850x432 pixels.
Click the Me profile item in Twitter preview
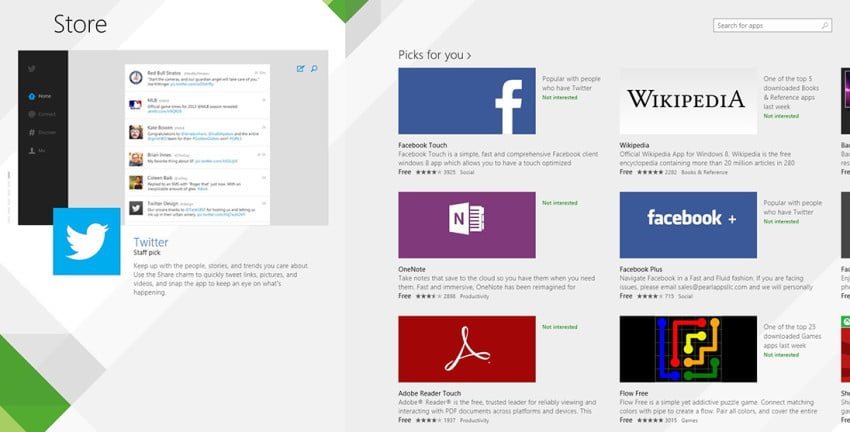37,151
